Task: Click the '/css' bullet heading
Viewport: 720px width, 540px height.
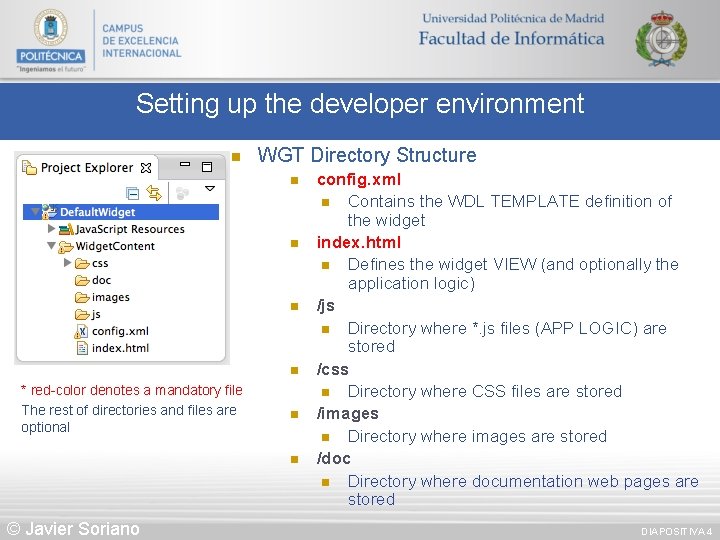Action: [332, 369]
